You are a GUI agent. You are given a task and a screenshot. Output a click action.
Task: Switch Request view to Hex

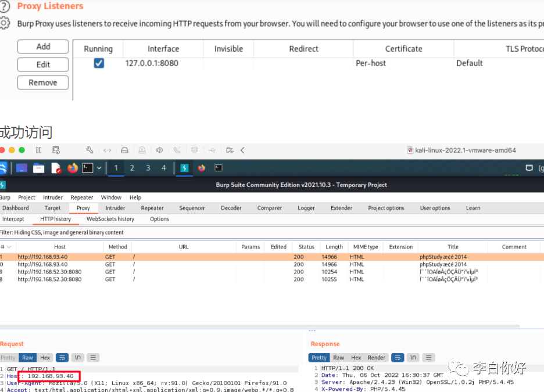tap(45, 357)
